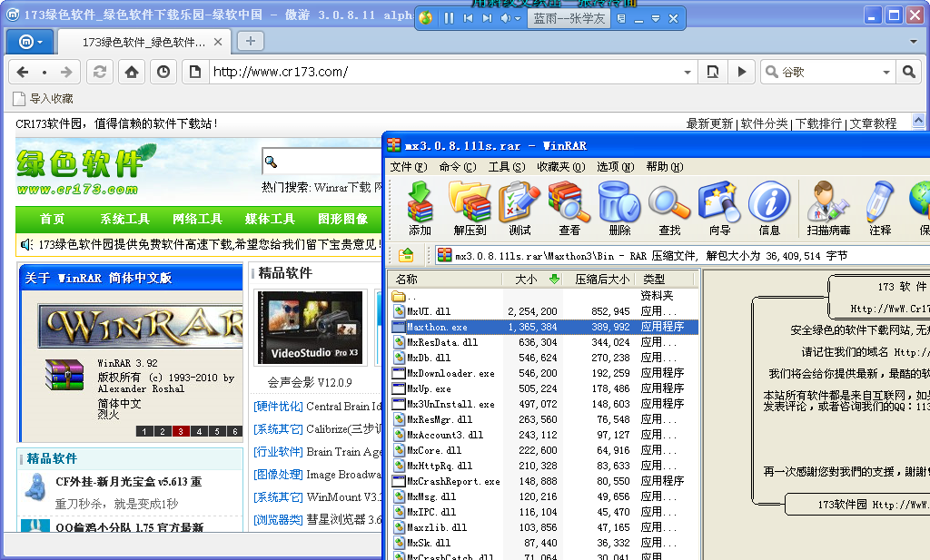Click the 解压到 (Extract To) icon
This screenshot has width=930, height=560.
470,207
